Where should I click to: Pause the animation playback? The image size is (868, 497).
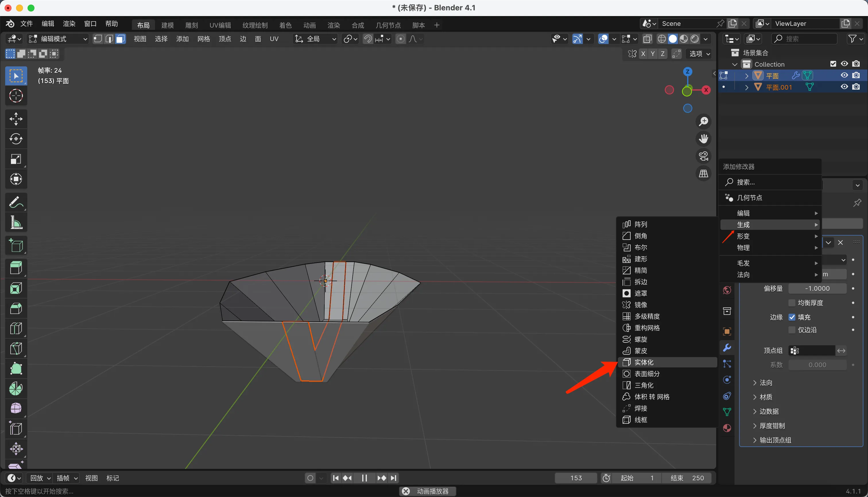364,478
